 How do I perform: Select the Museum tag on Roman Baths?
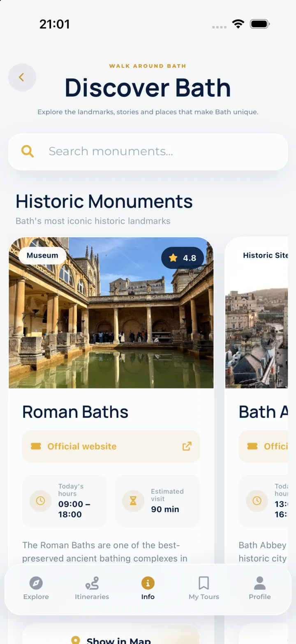click(x=42, y=256)
